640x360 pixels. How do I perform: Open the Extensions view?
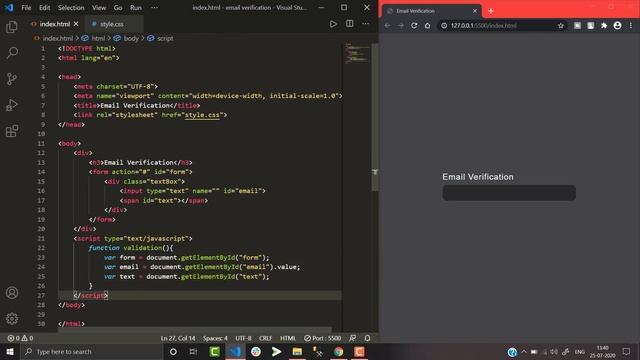12,131
